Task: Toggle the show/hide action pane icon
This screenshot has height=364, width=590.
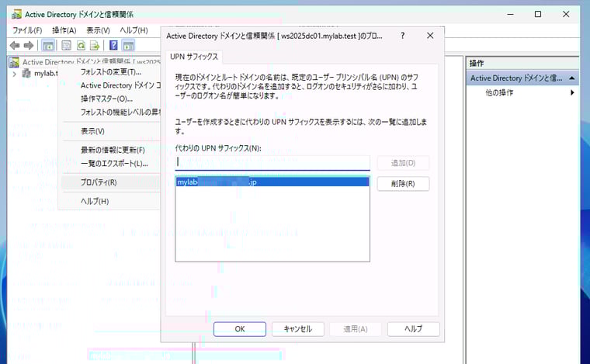Action: pyautogui.click(x=128, y=46)
